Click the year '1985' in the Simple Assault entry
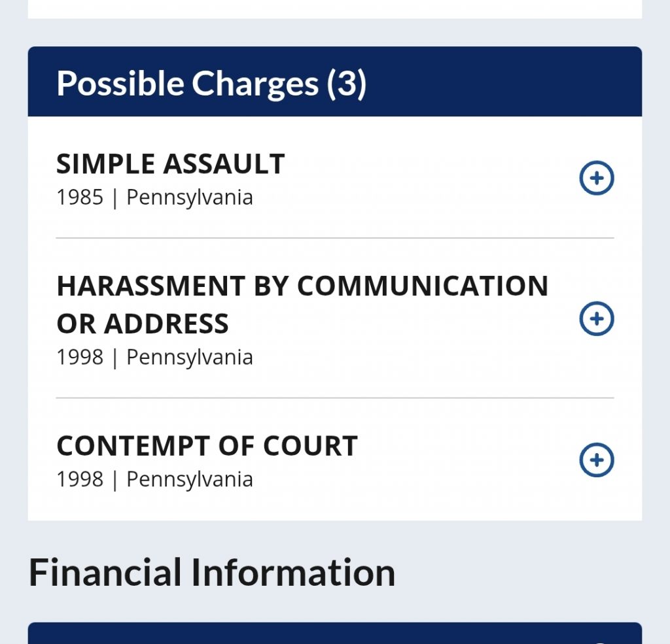 click(x=80, y=197)
